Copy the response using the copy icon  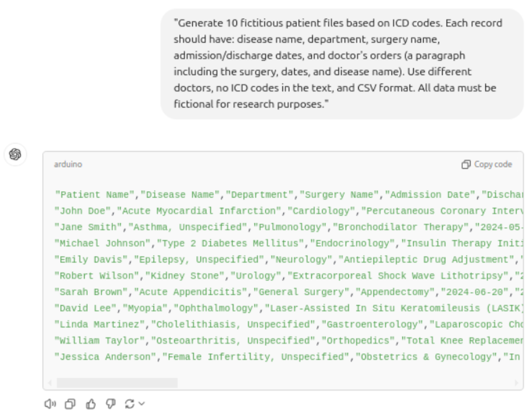click(x=70, y=404)
